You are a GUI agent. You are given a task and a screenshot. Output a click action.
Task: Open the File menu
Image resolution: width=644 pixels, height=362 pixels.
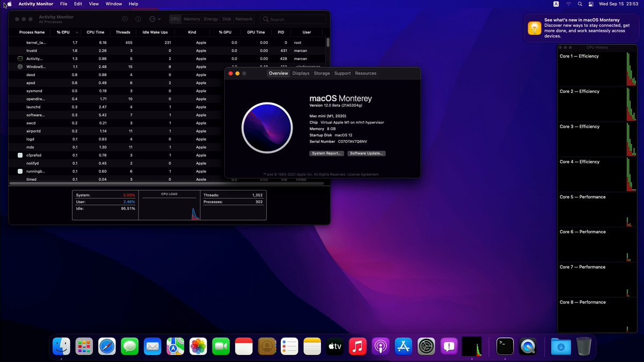coord(63,4)
